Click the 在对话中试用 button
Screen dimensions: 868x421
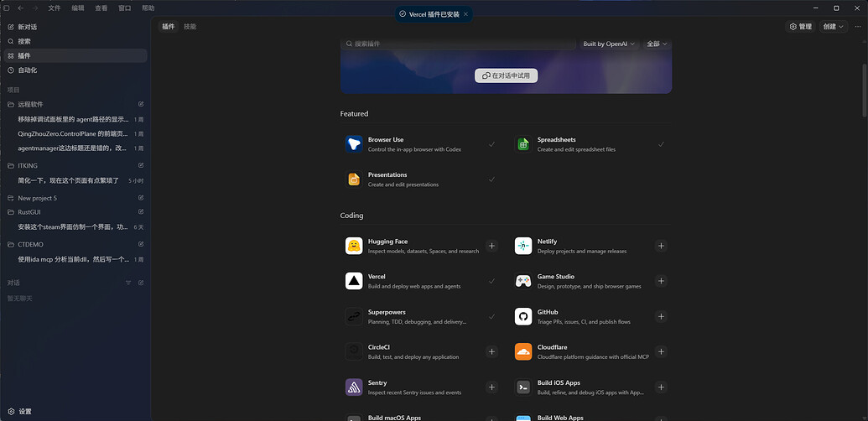tap(506, 75)
